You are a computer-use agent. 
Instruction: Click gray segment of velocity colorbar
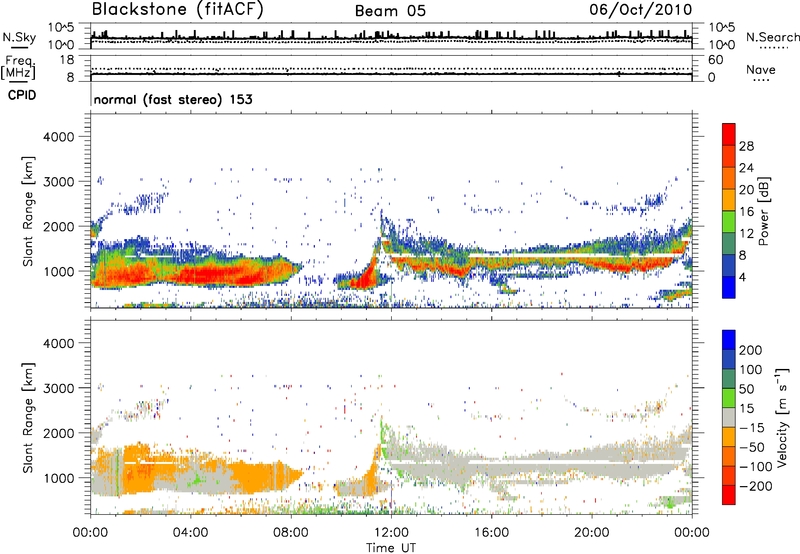point(729,417)
